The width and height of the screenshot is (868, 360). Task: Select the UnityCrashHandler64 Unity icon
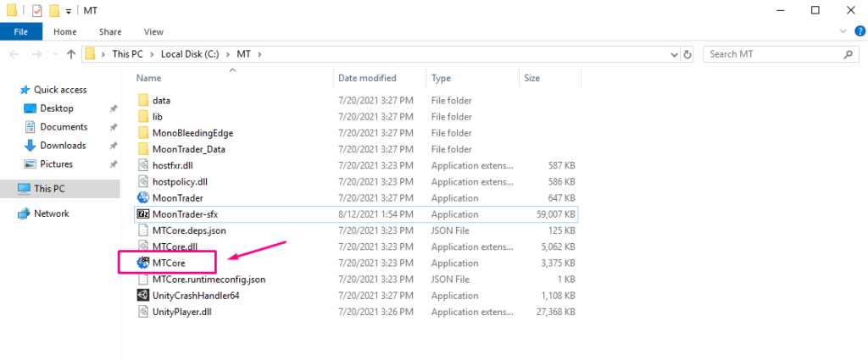click(x=142, y=296)
